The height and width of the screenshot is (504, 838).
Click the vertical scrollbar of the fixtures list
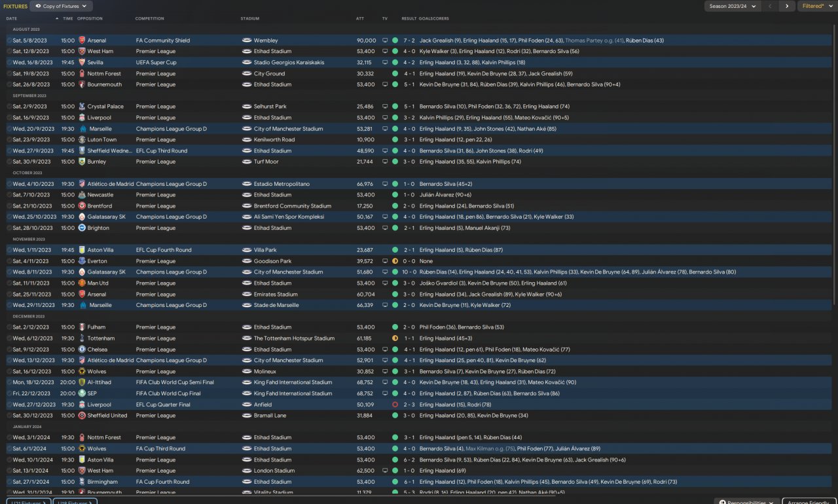(835, 164)
